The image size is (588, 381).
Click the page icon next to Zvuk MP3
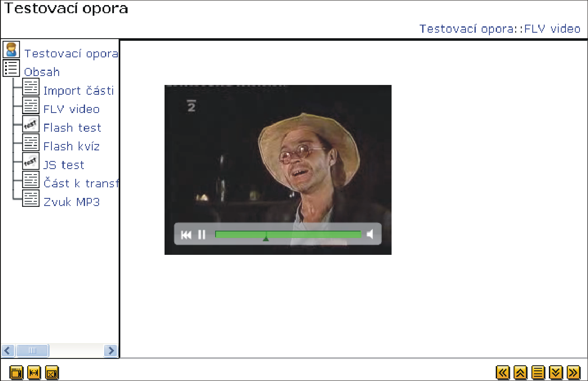pyautogui.click(x=31, y=198)
